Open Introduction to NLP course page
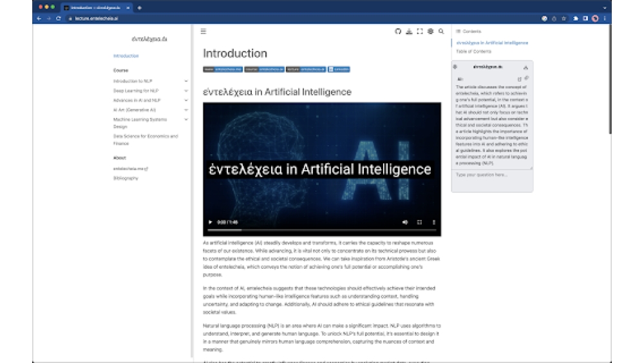The image size is (644, 363). (133, 81)
